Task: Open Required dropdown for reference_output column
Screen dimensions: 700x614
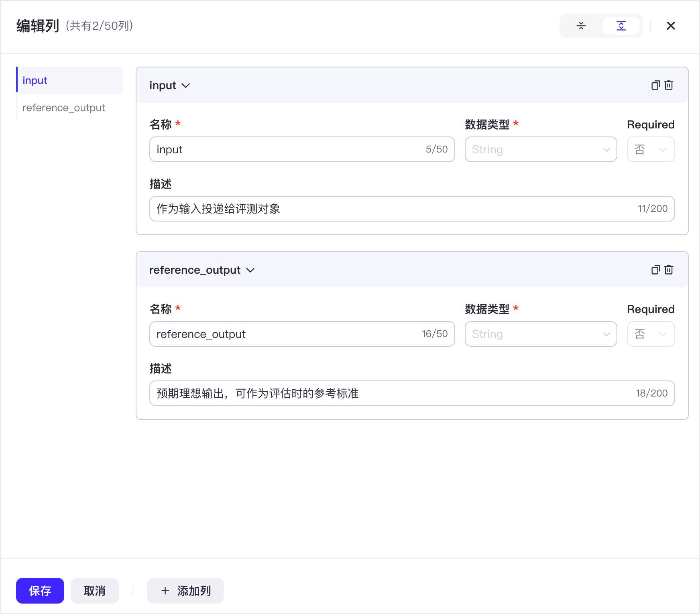Action: pyautogui.click(x=650, y=334)
